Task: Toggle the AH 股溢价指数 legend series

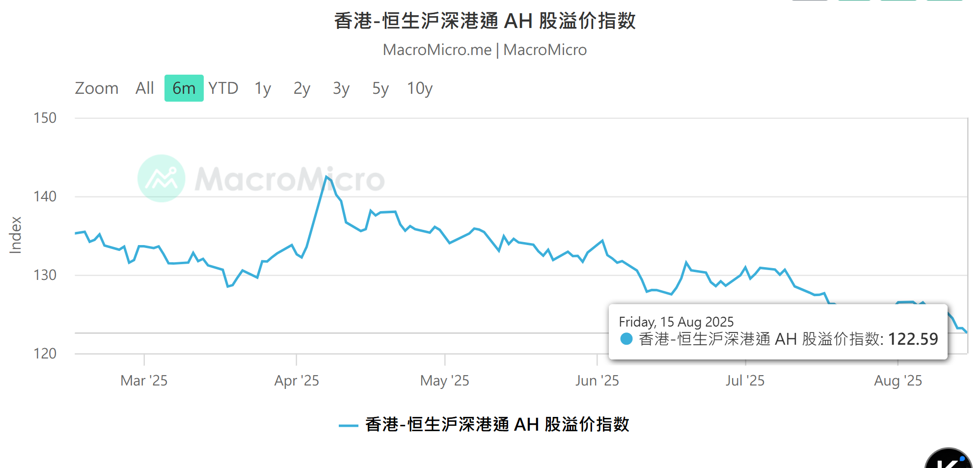Action: tap(497, 424)
